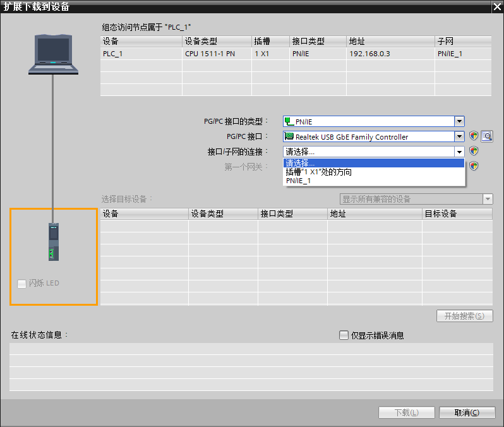The image size is (504, 427).
Task: Enable 仅显示错误消息 checkbox
Action: (x=344, y=335)
